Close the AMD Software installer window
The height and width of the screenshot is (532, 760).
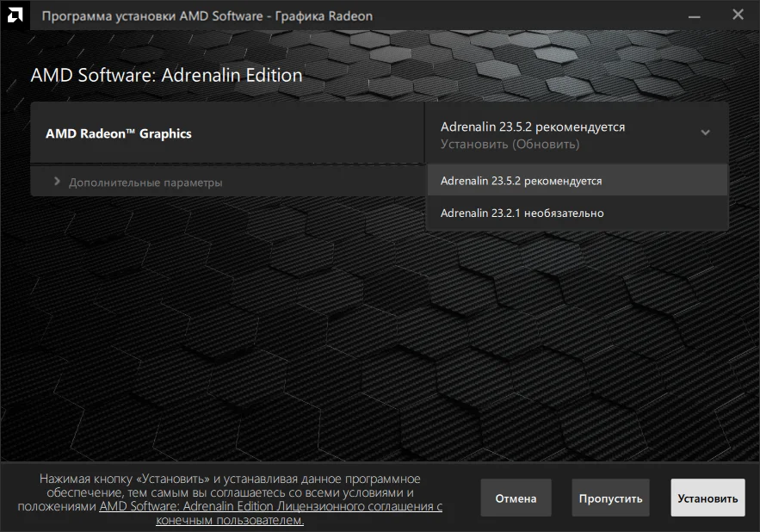738,15
